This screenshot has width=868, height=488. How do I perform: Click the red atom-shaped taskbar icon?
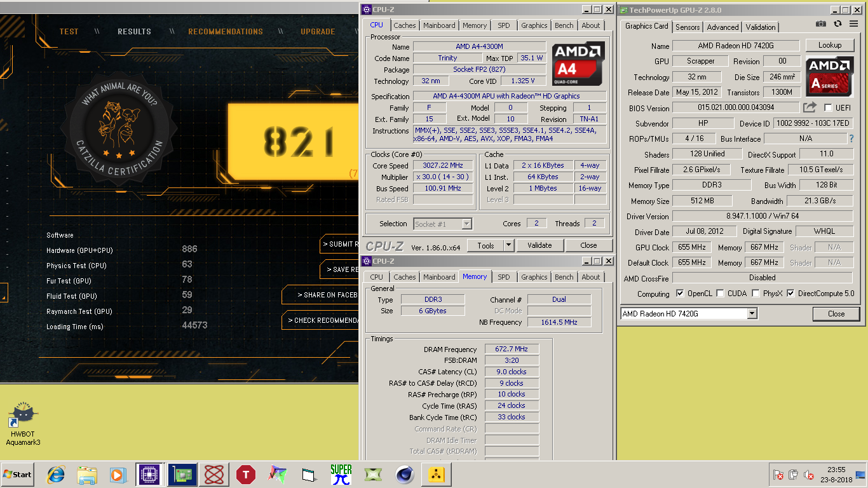click(x=214, y=475)
